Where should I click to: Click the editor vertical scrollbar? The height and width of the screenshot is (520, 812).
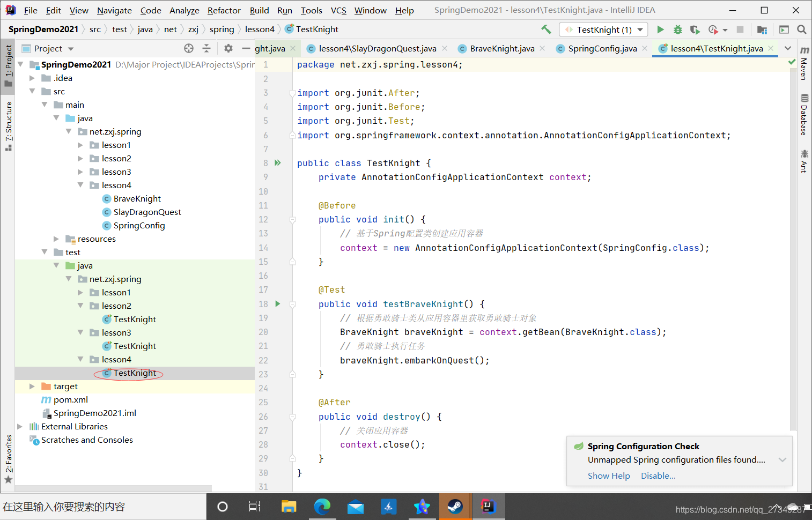coord(793,249)
